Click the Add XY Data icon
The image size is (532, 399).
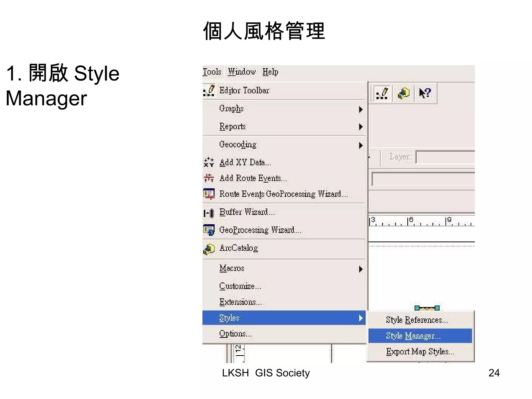pyautogui.click(x=209, y=162)
